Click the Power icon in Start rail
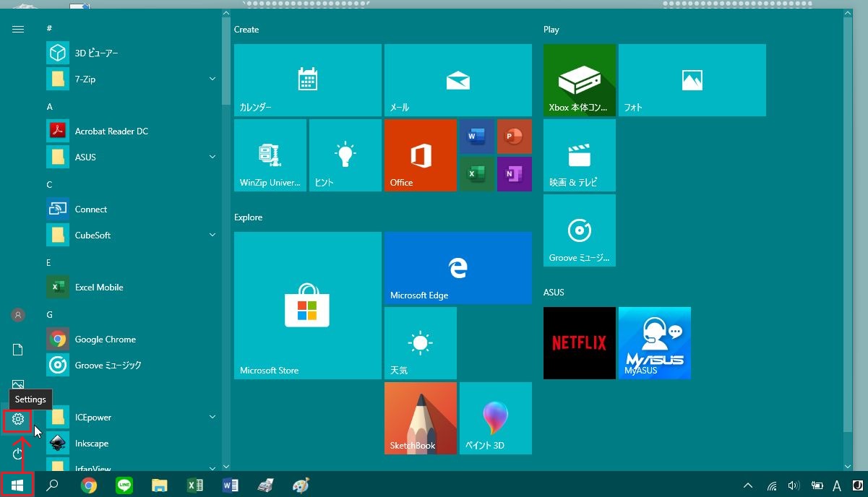The height and width of the screenshot is (497, 868). [18, 453]
